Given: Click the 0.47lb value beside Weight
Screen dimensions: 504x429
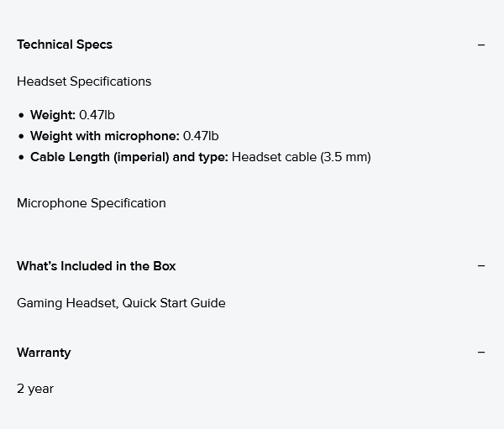Looking at the screenshot, I should click(x=97, y=115).
